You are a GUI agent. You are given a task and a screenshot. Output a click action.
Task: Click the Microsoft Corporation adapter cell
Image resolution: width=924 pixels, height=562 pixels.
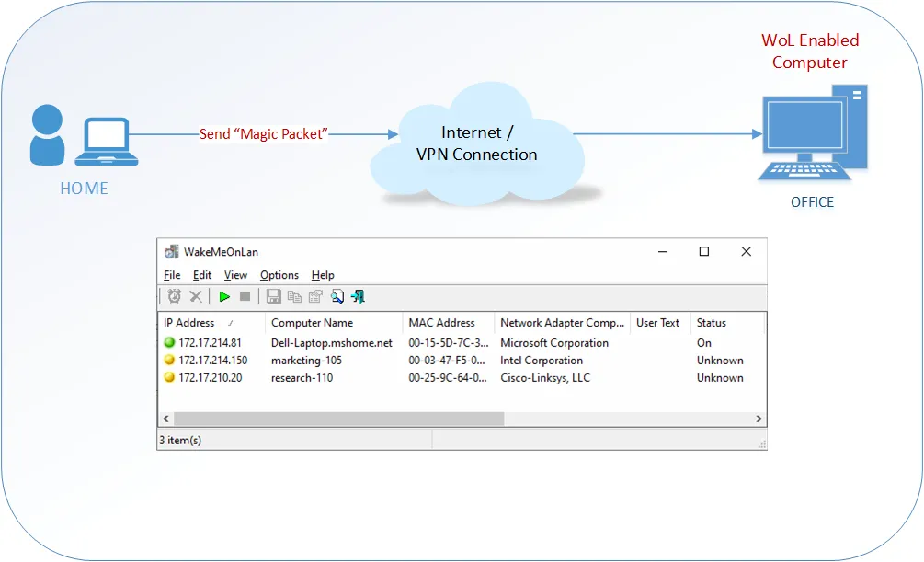[x=554, y=342]
